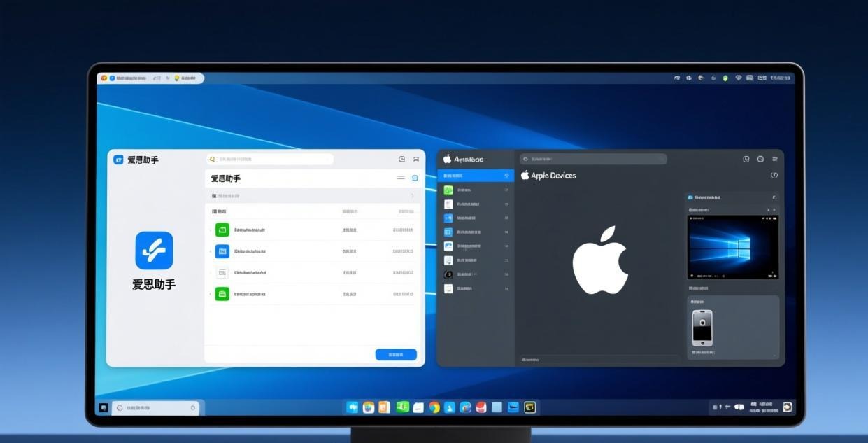Select the white-icon row in 爱思助手 list

click(313, 273)
